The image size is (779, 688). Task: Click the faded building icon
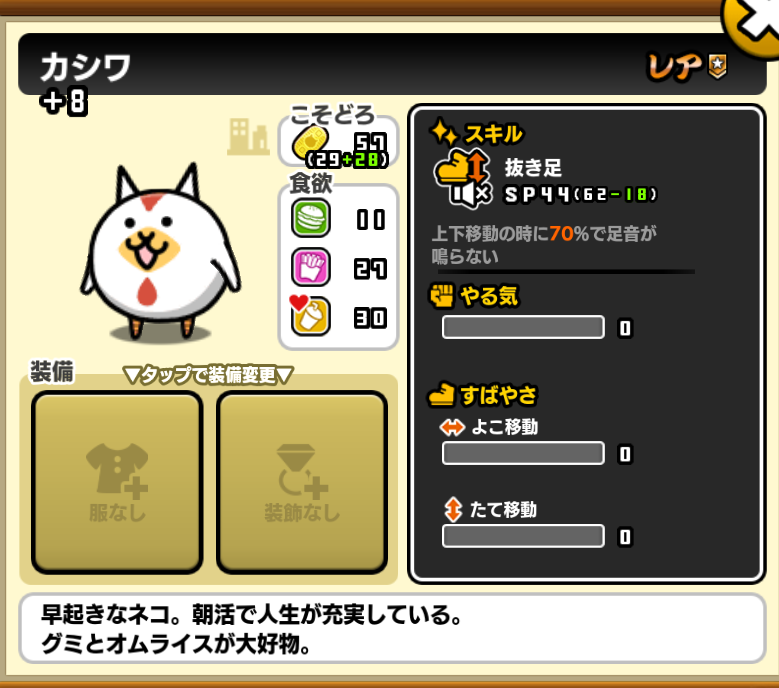pos(247,137)
